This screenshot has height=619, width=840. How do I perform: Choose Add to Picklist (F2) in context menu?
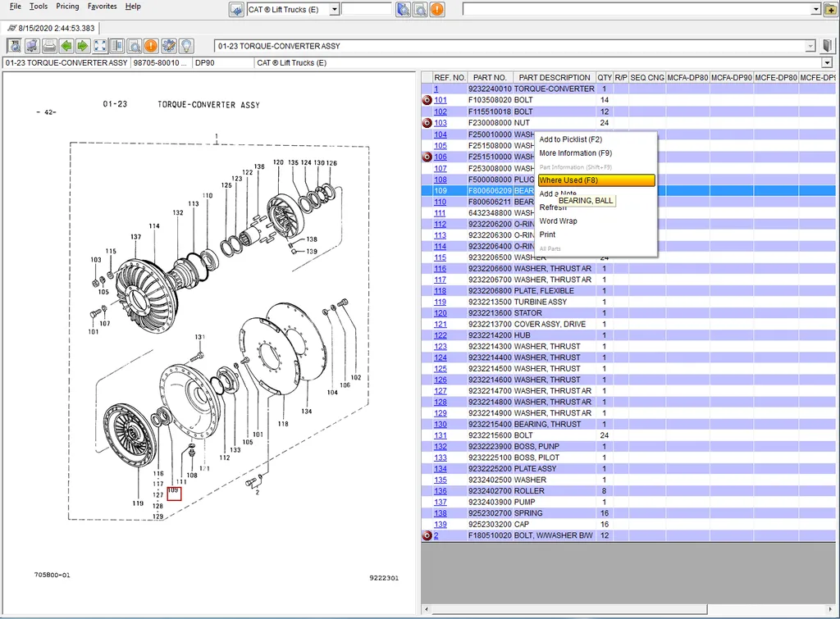tap(571, 139)
